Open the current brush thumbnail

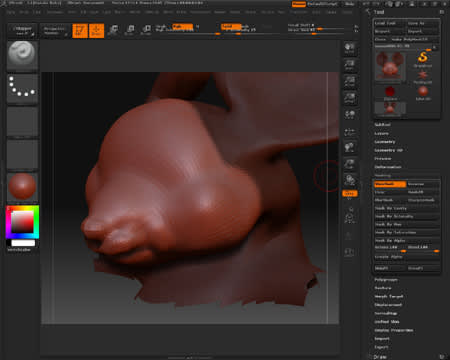click(x=22, y=55)
